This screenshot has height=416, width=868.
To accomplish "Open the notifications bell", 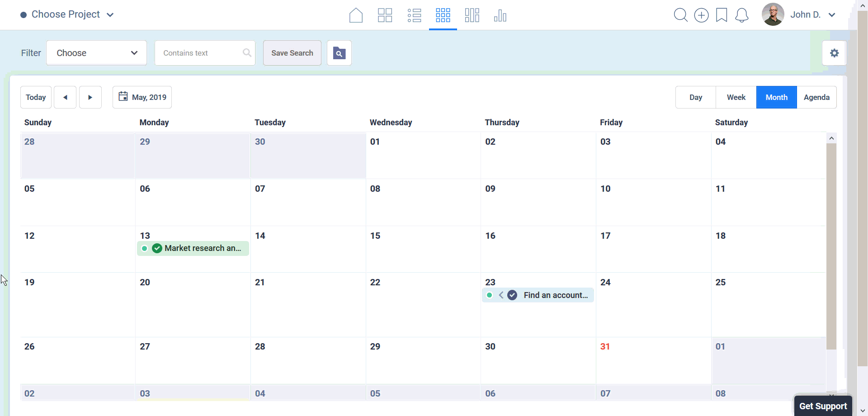I will [741, 15].
